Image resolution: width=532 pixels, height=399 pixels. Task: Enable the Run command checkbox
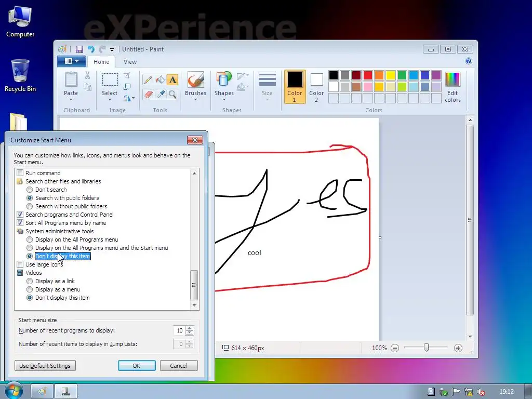(20, 173)
